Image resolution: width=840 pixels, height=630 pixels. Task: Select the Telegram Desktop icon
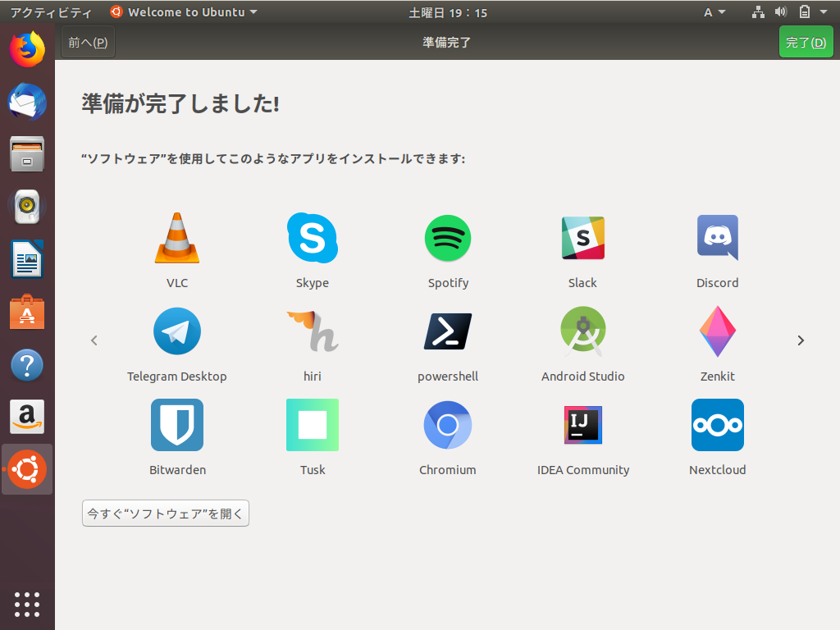[x=177, y=331]
